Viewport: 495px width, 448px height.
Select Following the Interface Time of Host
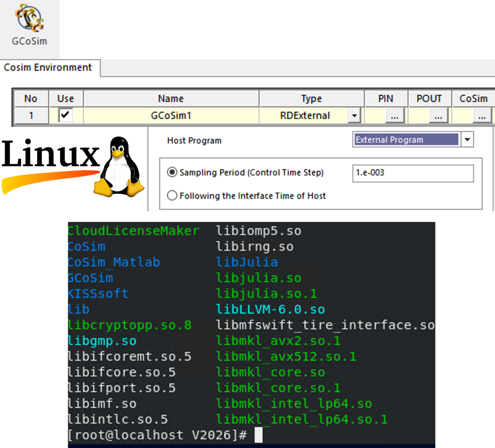coord(172,195)
